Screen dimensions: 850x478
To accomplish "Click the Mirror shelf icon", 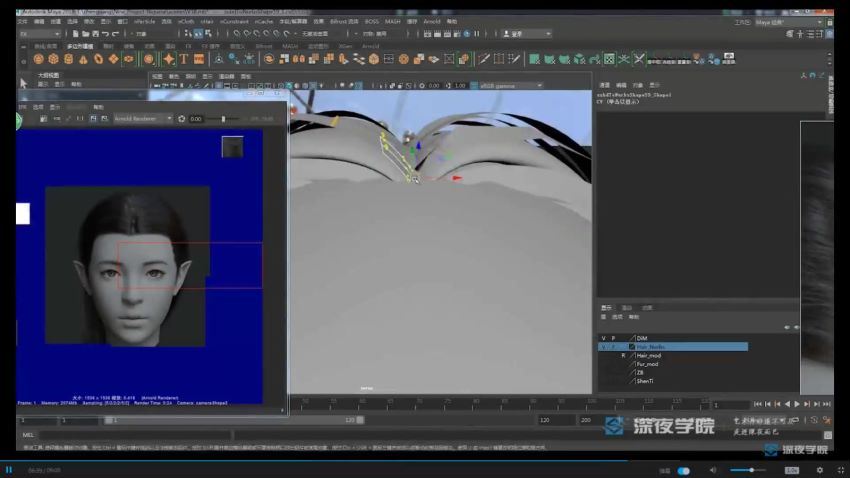I will [x=299, y=59].
